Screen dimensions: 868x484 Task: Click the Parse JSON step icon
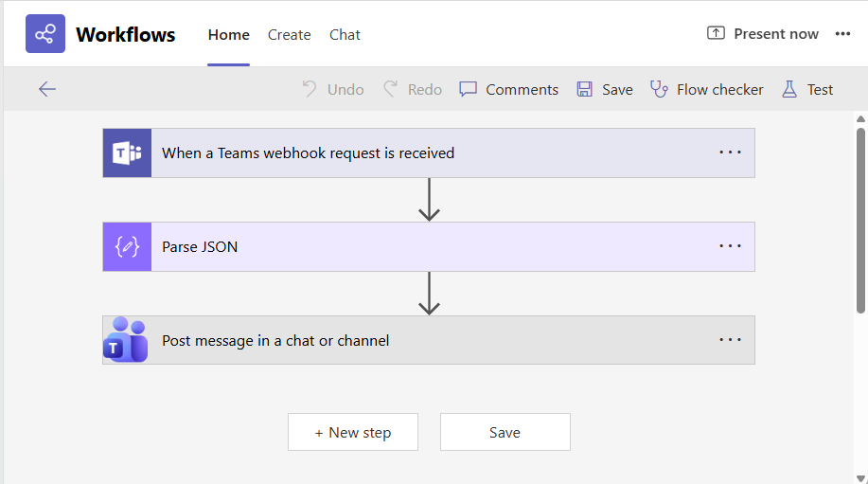(x=127, y=247)
